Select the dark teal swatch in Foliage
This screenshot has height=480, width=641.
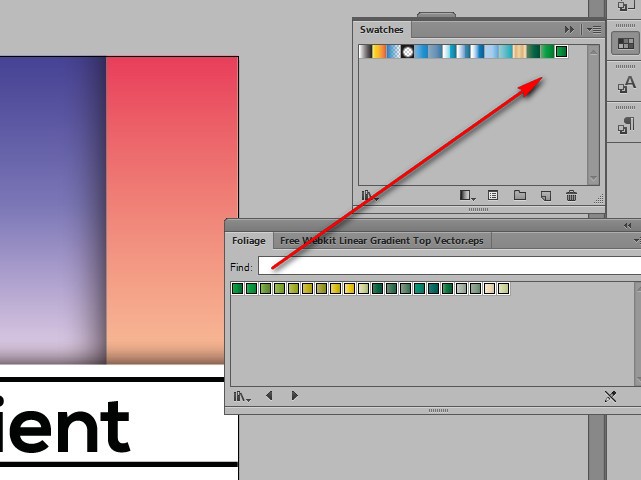point(433,289)
